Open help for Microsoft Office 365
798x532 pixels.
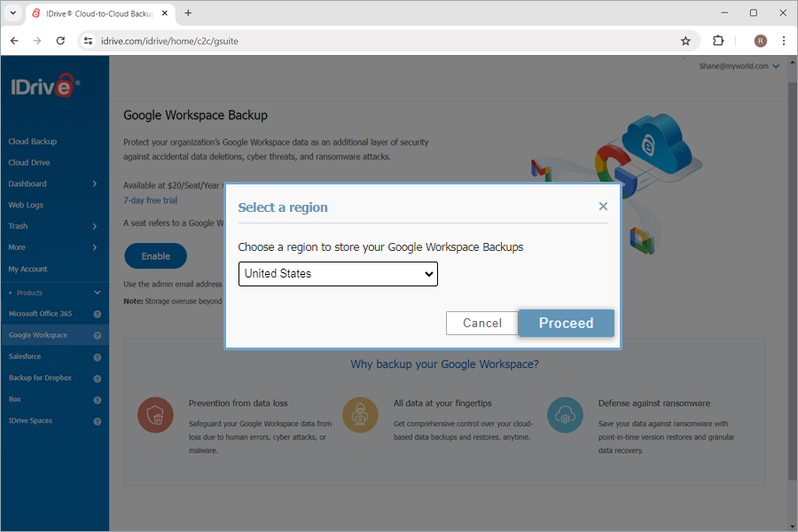tap(98, 314)
